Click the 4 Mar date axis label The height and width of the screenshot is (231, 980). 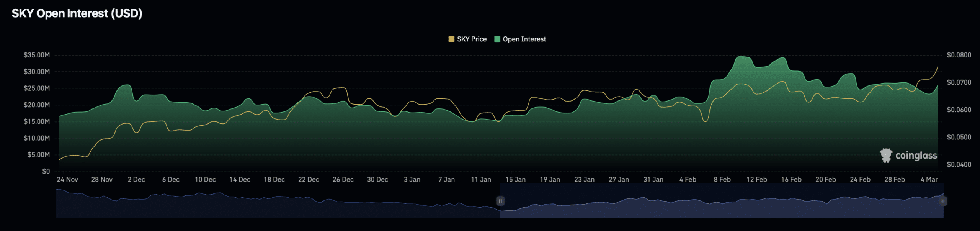(929, 179)
